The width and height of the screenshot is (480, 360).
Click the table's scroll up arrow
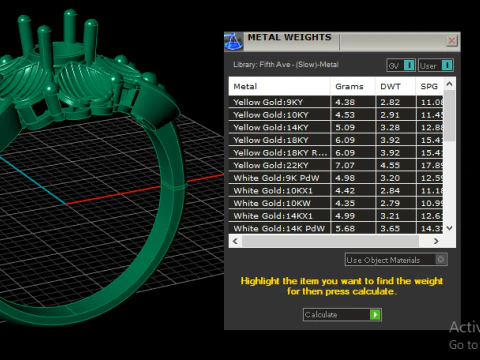pyautogui.click(x=449, y=84)
